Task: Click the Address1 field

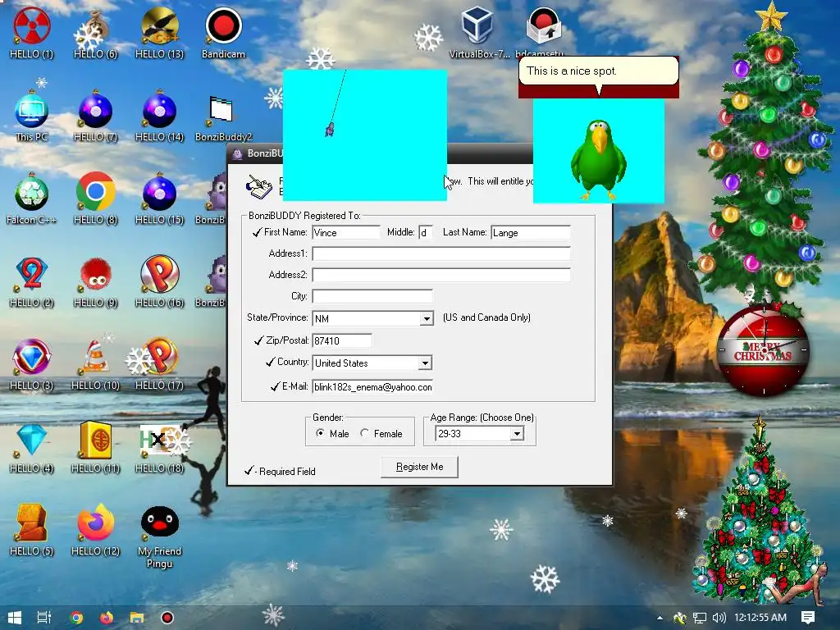Action: (441, 254)
